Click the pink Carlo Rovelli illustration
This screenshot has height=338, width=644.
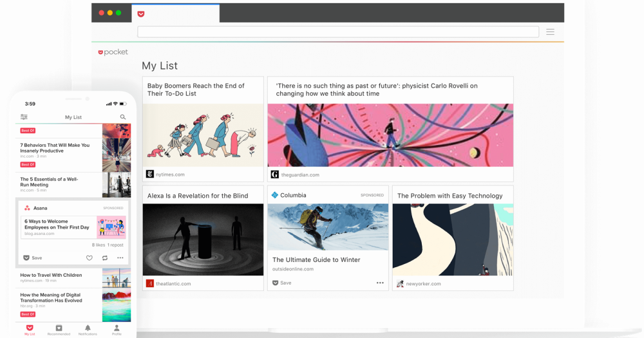coord(391,135)
